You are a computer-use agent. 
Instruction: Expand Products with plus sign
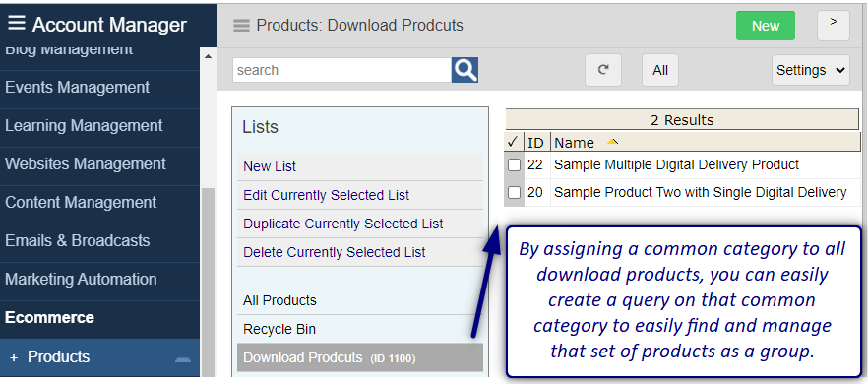click(14, 358)
